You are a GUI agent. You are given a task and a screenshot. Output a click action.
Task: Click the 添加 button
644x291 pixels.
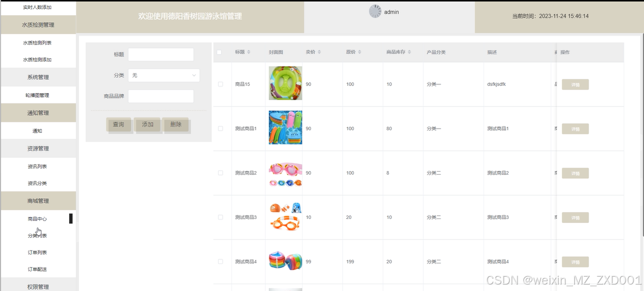(148, 124)
